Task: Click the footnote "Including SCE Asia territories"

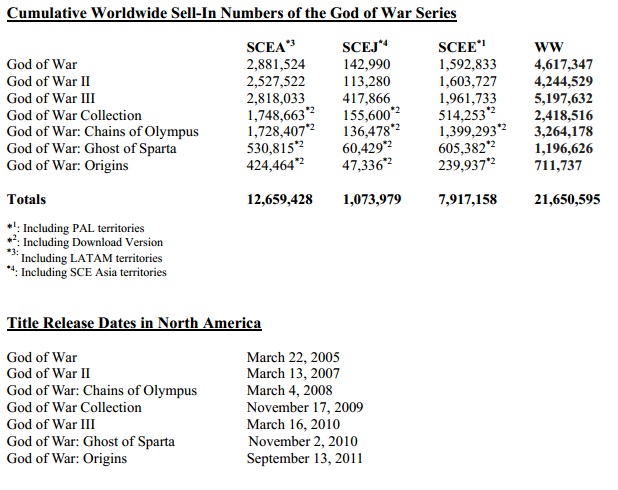Action: (95, 272)
